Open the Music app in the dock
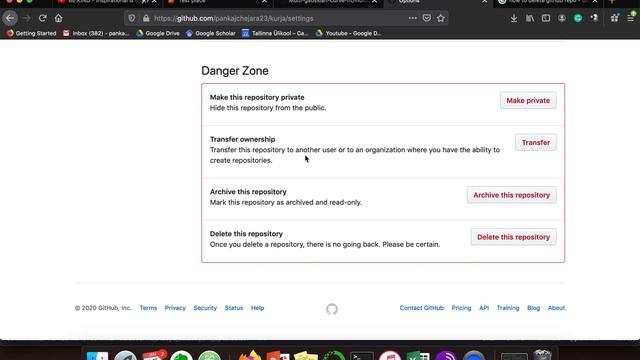Viewport: 640px width, 360px height. tap(390, 356)
